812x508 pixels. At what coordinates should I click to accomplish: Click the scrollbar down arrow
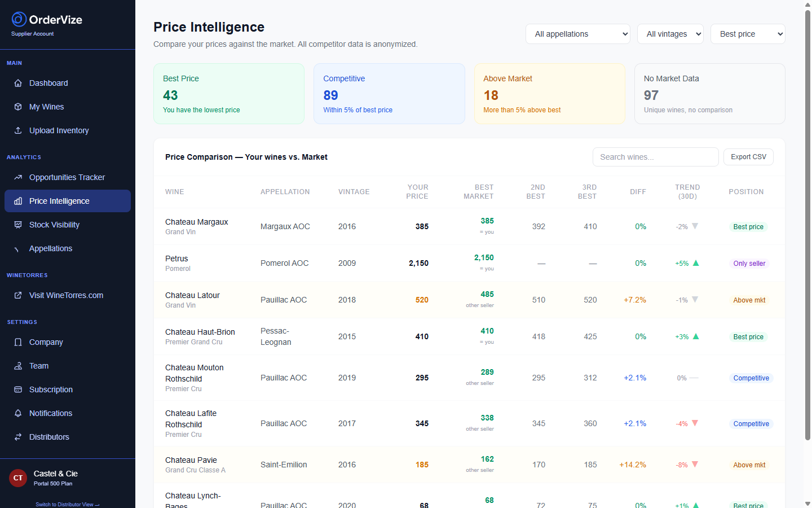(807, 503)
